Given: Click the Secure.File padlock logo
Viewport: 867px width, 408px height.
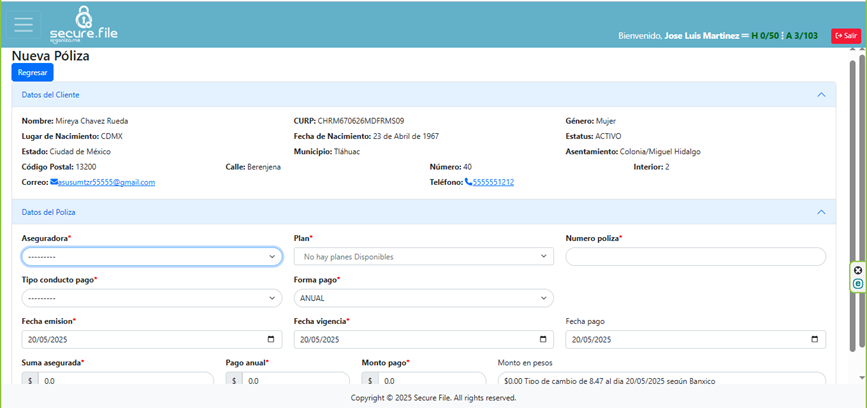Looking at the screenshot, I should tap(85, 20).
